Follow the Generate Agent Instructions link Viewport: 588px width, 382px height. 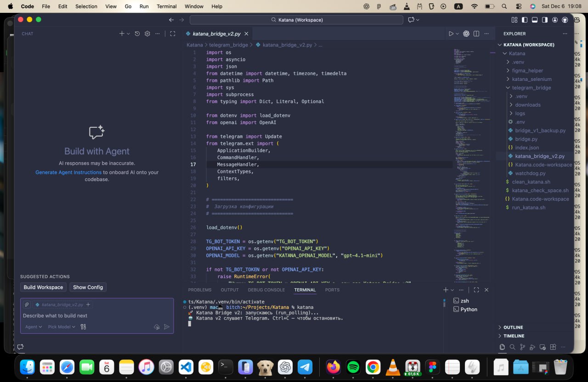pos(68,172)
